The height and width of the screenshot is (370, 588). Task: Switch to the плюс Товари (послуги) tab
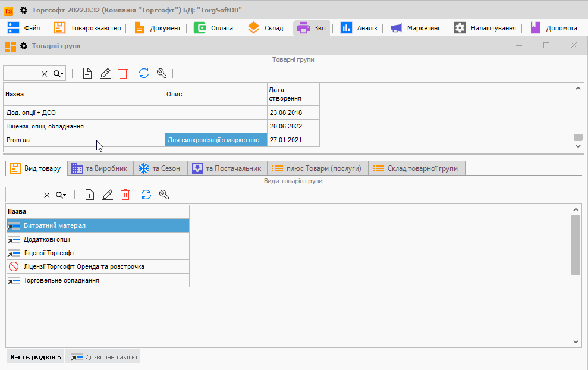click(x=317, y=168)
